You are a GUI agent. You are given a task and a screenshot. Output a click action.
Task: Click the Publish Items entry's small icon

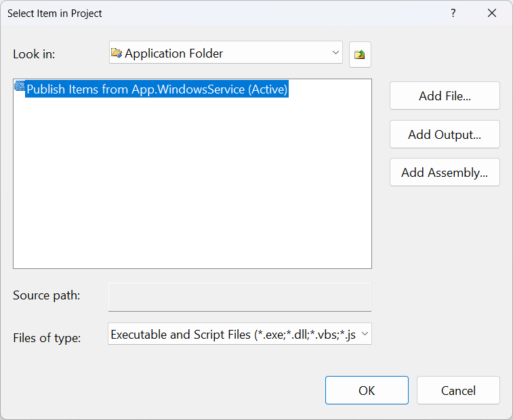[20, 87]
